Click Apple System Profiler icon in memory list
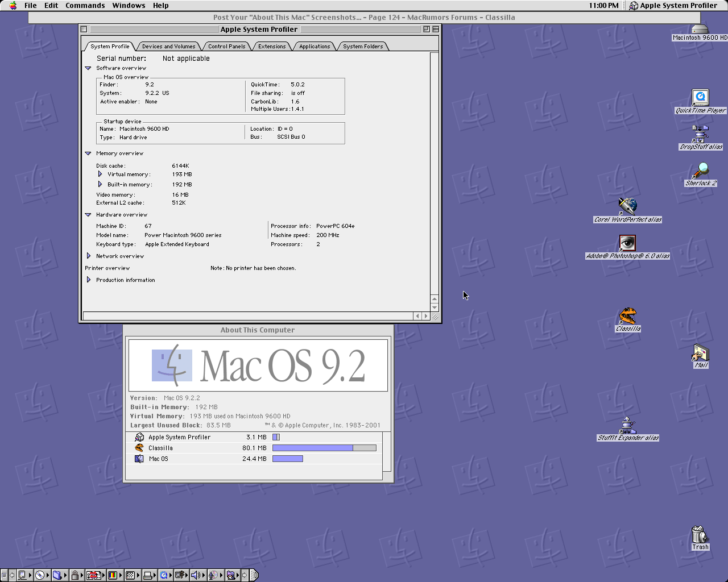The width and height of the screenshot is (728, 582). tap(139, 437)
